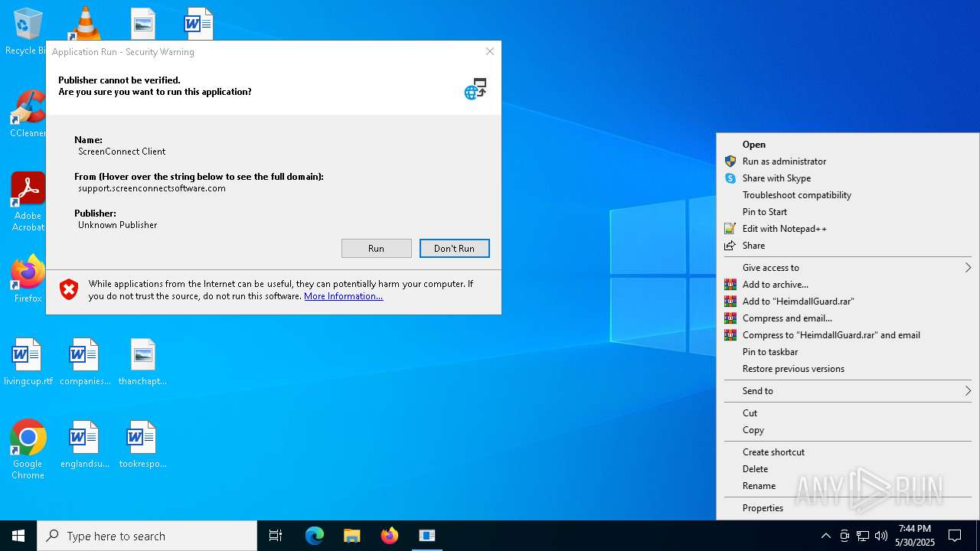Screen dimensions: 980x551
Task: Choose Copy in the context menu
Action: [x=848, y=430]
